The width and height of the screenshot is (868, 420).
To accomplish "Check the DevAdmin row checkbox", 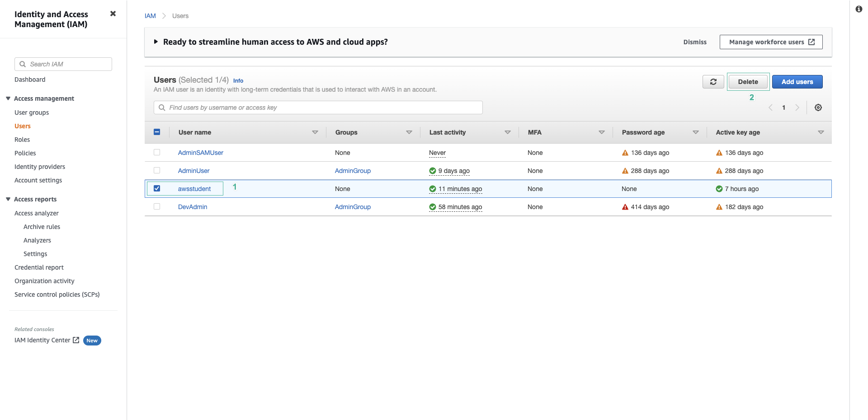I will pos(157,206).
